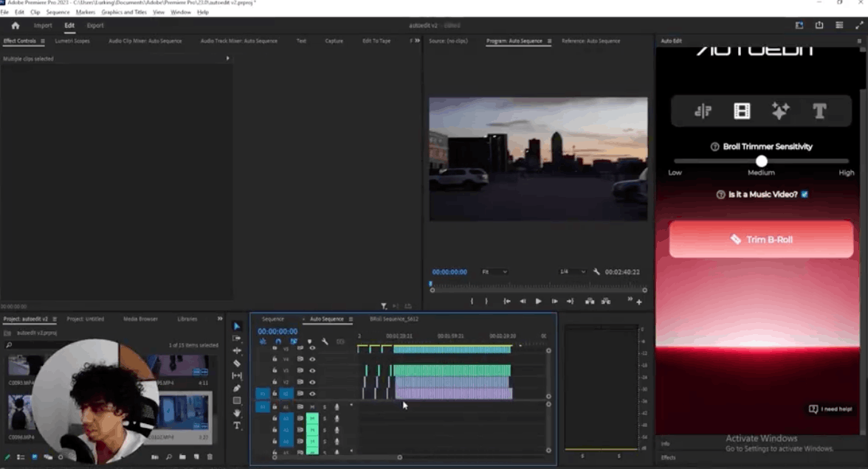868x469 pixels.
Task: Open the Sequence menu
Action: pyautogui.click(x=58, y=13)
